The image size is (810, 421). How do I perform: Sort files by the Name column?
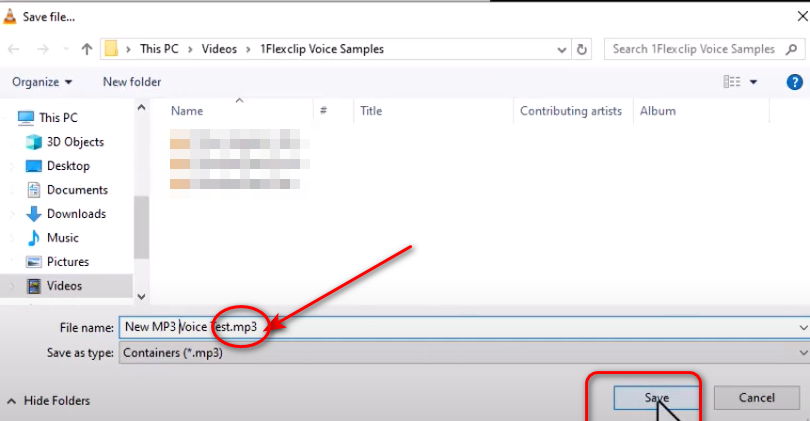[187, 111]
